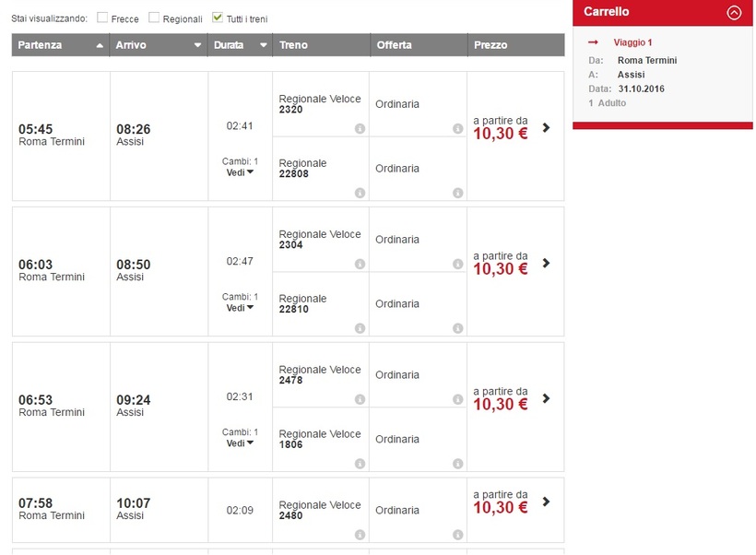
Task: Click Ordinaria info icon for train 2478
Action: pos(458,399)
